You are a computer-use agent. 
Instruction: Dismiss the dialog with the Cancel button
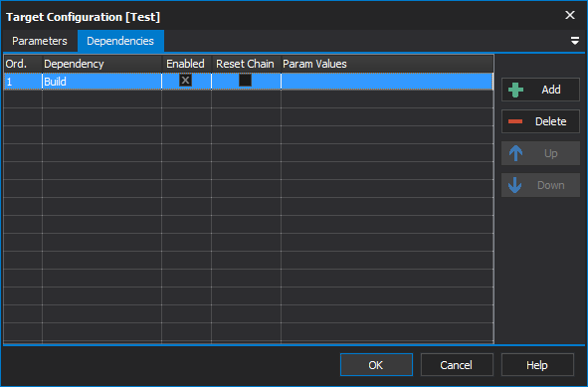point(457,365)
